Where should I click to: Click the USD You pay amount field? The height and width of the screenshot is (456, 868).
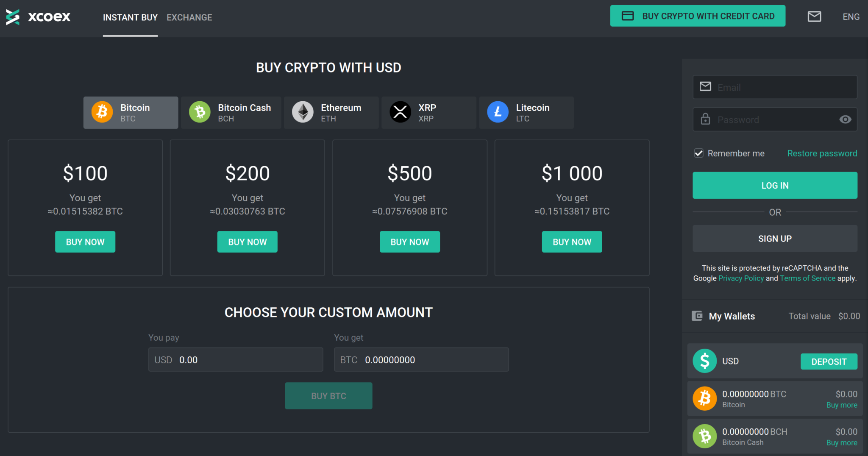click(x=248, y=360)
